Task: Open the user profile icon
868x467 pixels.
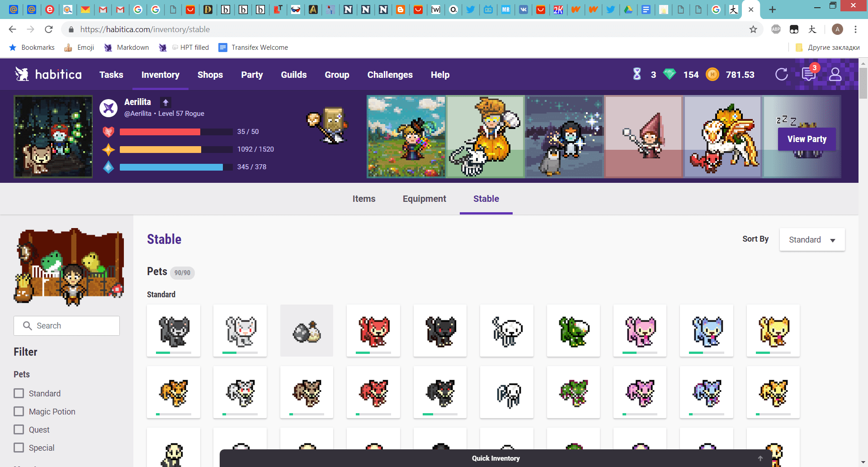Action: (836, 74)
